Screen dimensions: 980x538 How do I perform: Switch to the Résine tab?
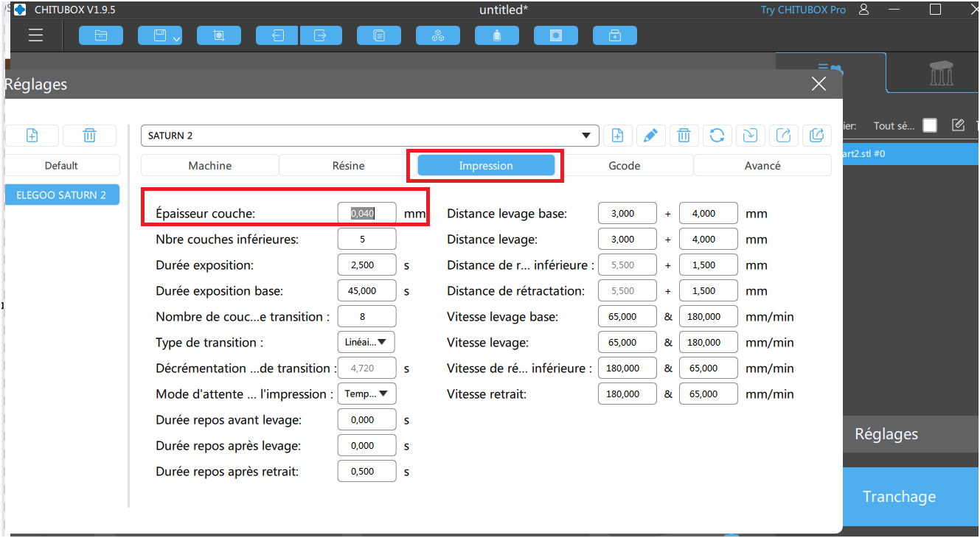pos(348,166)
